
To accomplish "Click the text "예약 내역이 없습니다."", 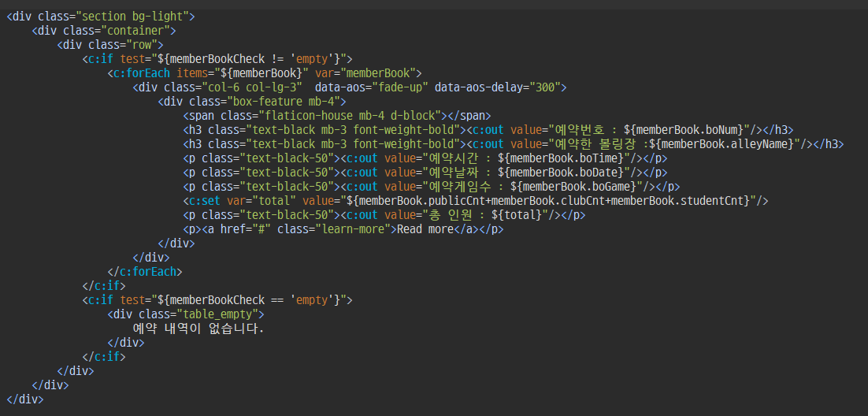I will tap(198, 329).
